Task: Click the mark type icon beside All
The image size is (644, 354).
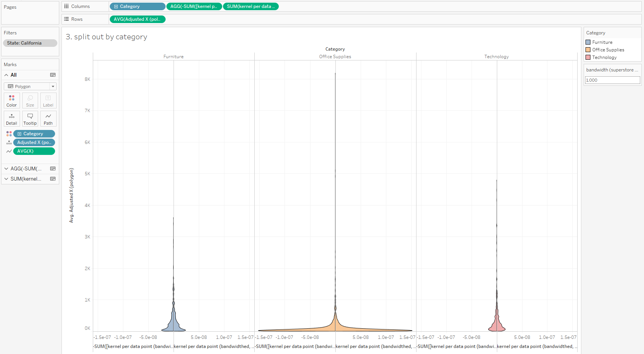Action: [53, 75]
